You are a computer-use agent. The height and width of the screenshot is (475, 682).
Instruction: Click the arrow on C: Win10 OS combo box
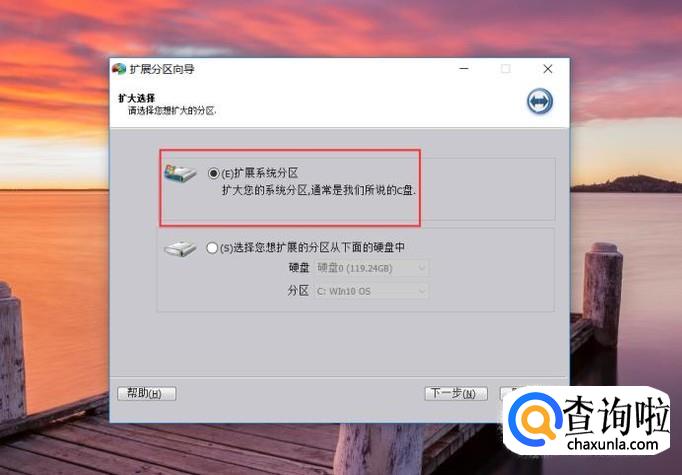tap(421, 291)
